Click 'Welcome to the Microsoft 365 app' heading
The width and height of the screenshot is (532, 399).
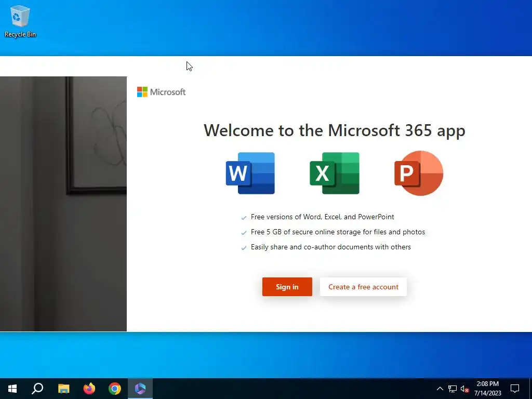click(334, 130)
